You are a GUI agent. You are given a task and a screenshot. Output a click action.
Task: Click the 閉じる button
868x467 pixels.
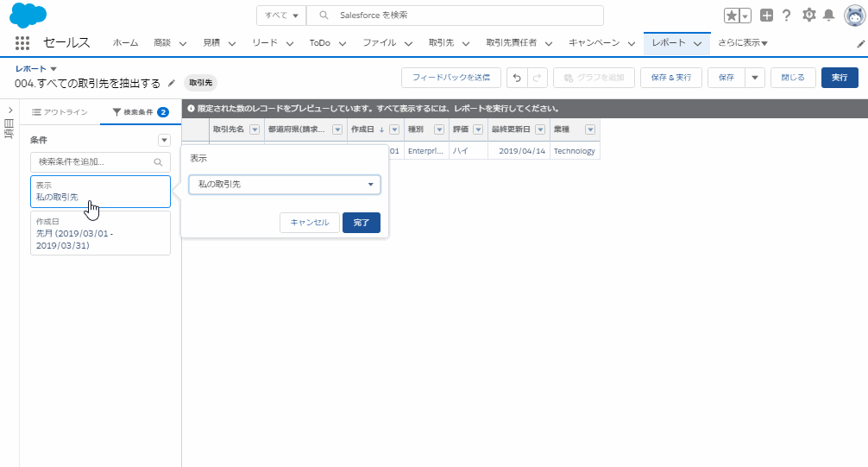pyautogui.click(x=793, y=78)
